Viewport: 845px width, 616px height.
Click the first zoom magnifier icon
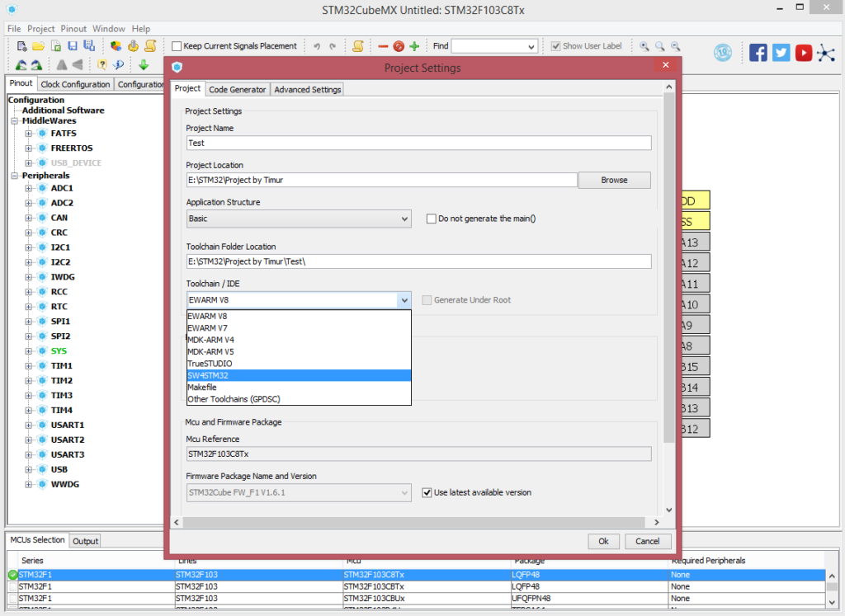pyautogui.click(x=644, y=46)
